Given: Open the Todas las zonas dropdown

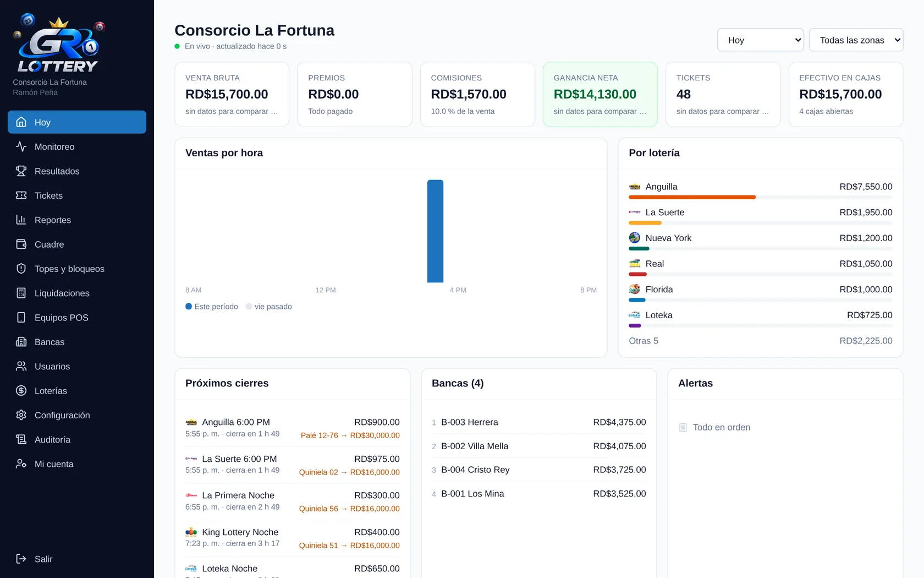Looking at the screenshot, I should [856, 40].
